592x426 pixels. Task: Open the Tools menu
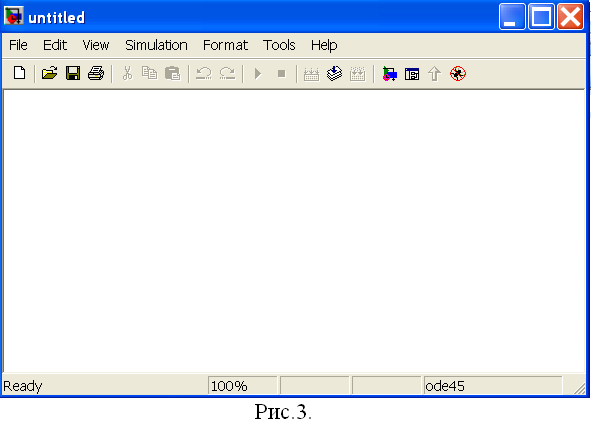click(x=279, y=45)
